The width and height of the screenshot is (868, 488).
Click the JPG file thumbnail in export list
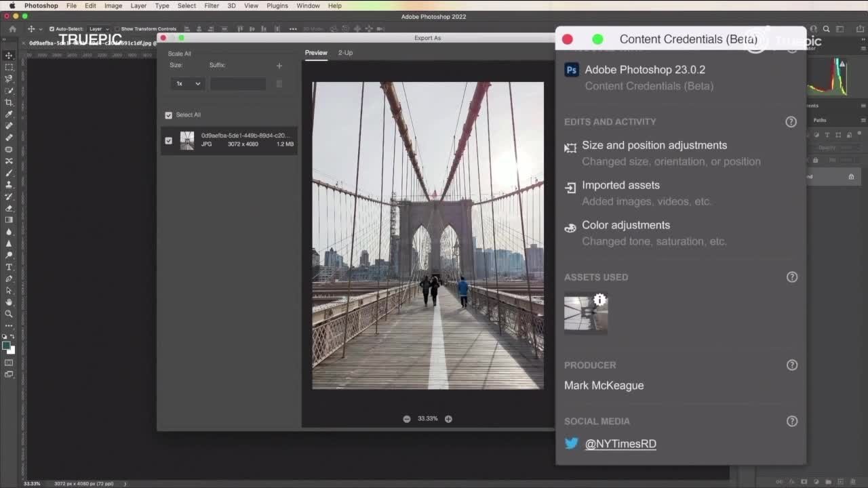click(187, 140)
